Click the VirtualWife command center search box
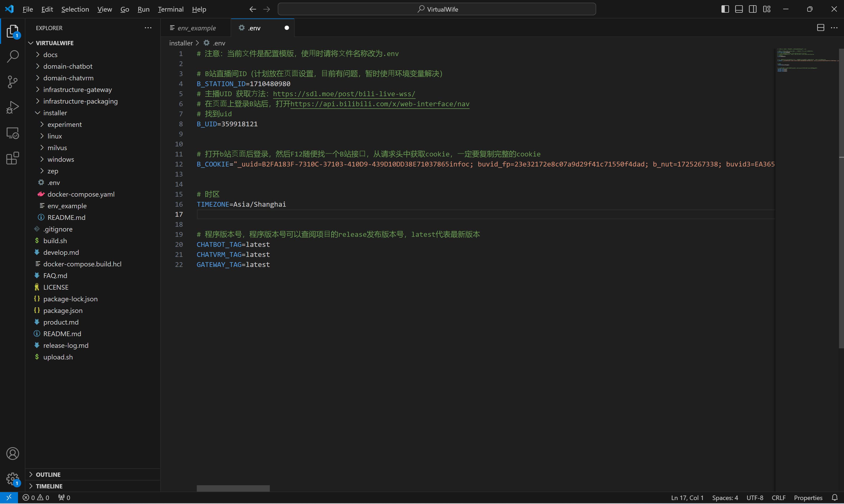This screenshot has width=844, height=504. (x=437, y=9)
